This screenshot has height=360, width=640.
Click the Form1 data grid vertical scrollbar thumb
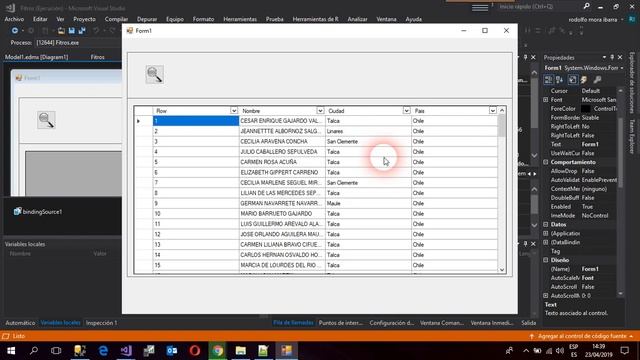[502, 126]
